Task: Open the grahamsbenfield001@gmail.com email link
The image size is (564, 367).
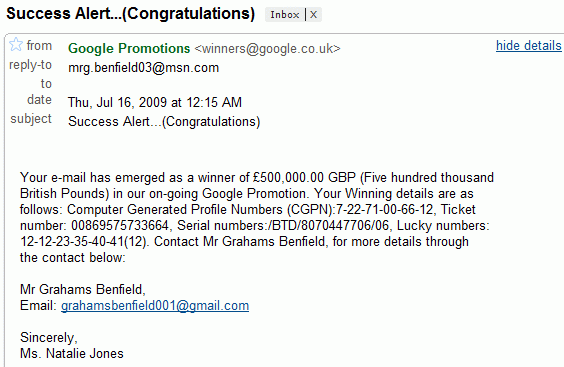Action: pos(155,305)
